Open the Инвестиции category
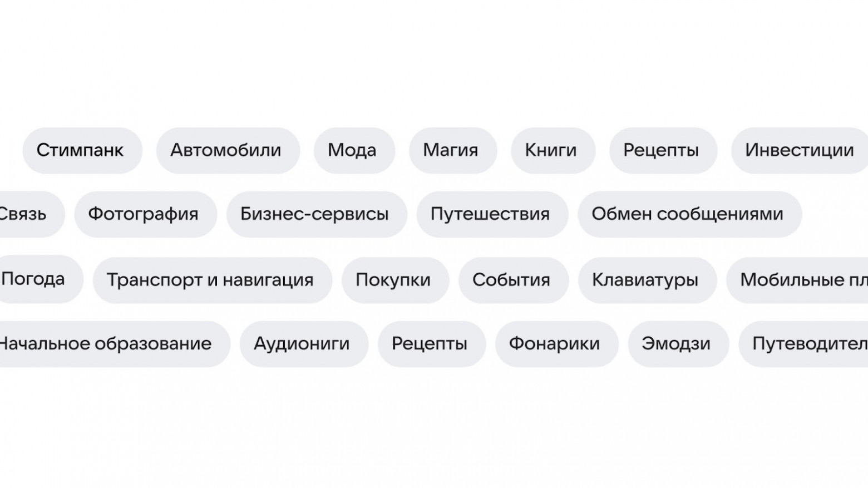Screen dimensions: 868x488 (798, 150)
